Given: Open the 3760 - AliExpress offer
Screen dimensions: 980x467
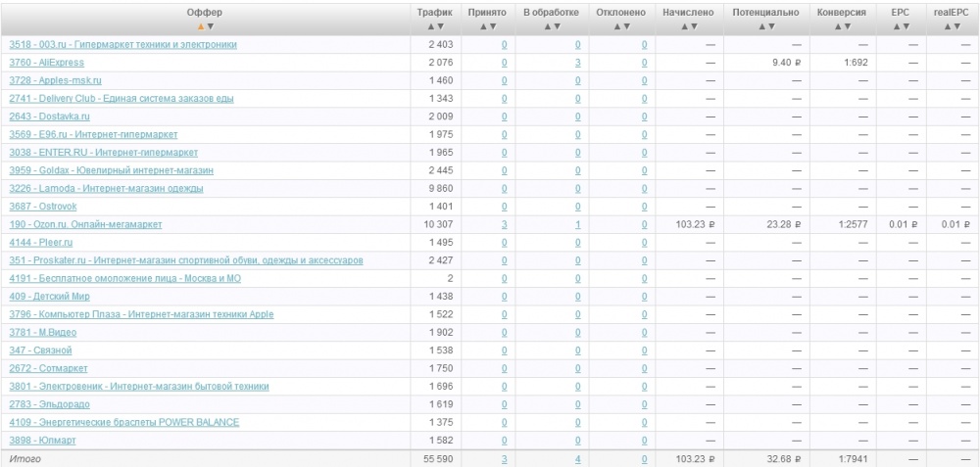Looking at the screenshot, I should (46, 63).
